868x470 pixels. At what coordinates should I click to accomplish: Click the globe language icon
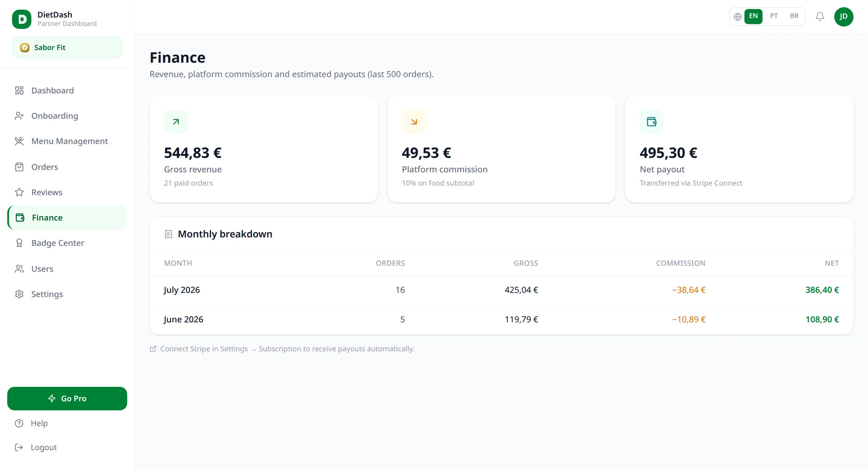(737, 17)
